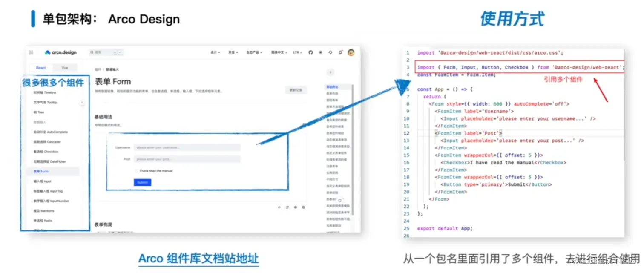
Task: Switch to the React tab
Action: tap(41, 68)
